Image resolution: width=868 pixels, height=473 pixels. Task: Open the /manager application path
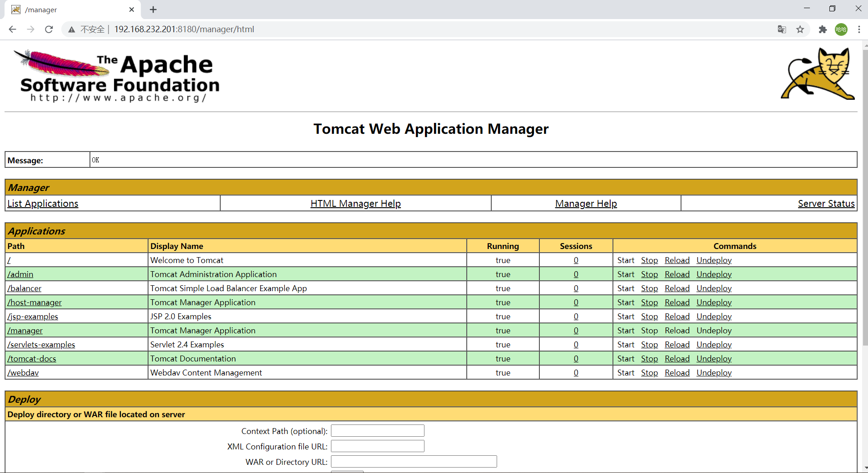[x=25, y=331]
